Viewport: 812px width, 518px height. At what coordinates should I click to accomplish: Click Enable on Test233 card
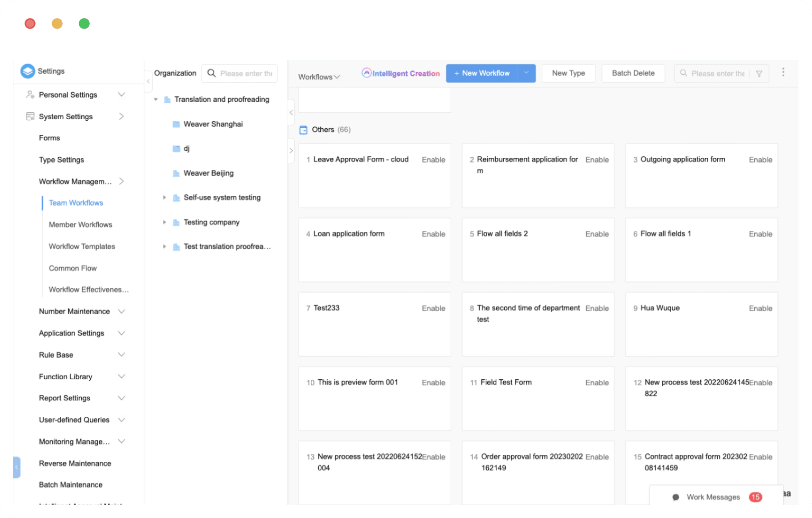pyautogui.click(x=434, y=308)
